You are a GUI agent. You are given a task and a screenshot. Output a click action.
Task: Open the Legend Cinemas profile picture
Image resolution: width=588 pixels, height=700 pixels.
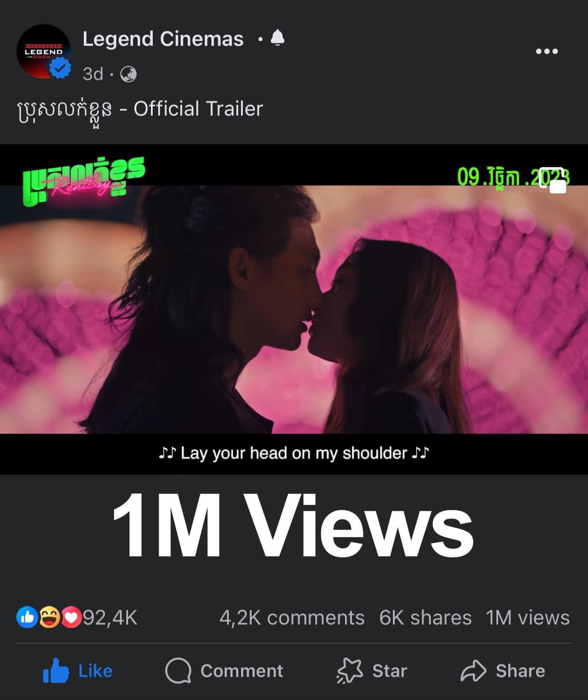click(x=43, y=51)
